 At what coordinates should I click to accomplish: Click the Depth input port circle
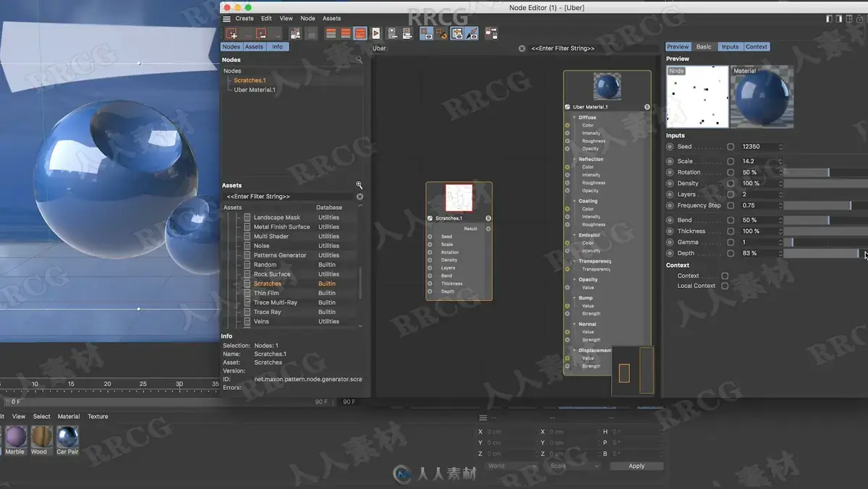point(670,253)
